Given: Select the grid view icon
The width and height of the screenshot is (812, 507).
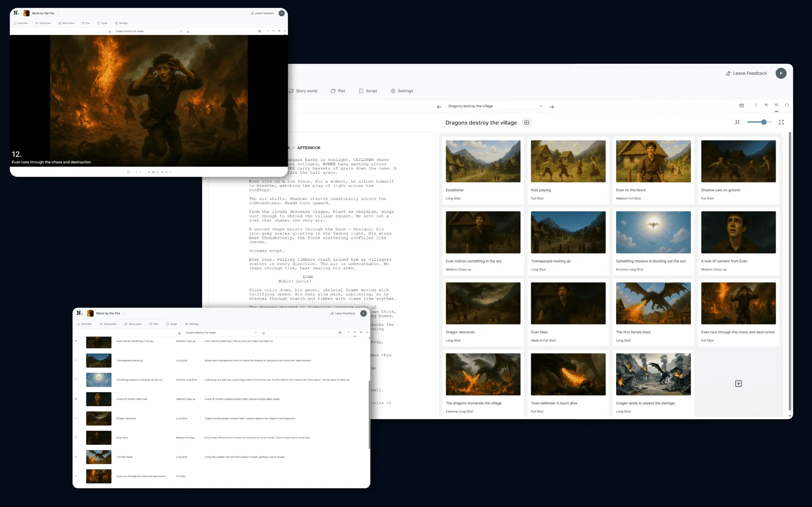Looking at the screenshot, I should point(777,105).
